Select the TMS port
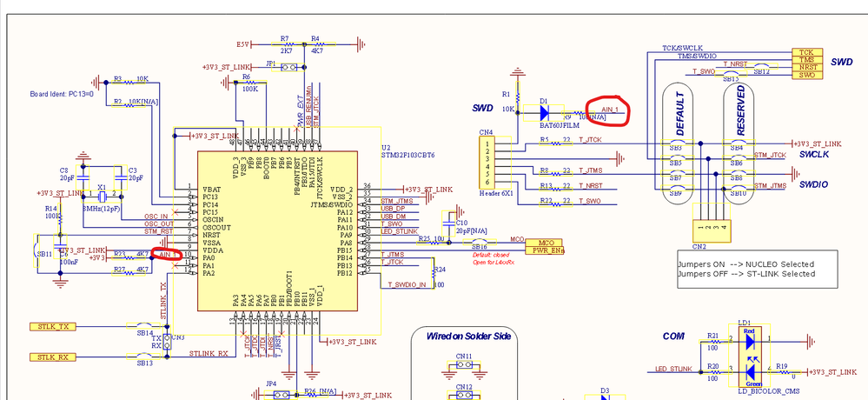 pyautogui.click(x=806, y=59)
